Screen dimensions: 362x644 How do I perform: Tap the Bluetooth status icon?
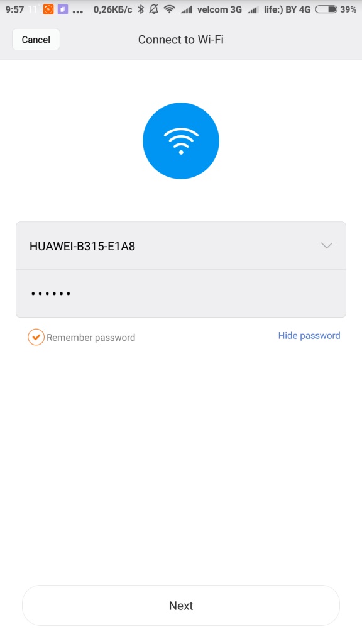click(x=140, y=9)
